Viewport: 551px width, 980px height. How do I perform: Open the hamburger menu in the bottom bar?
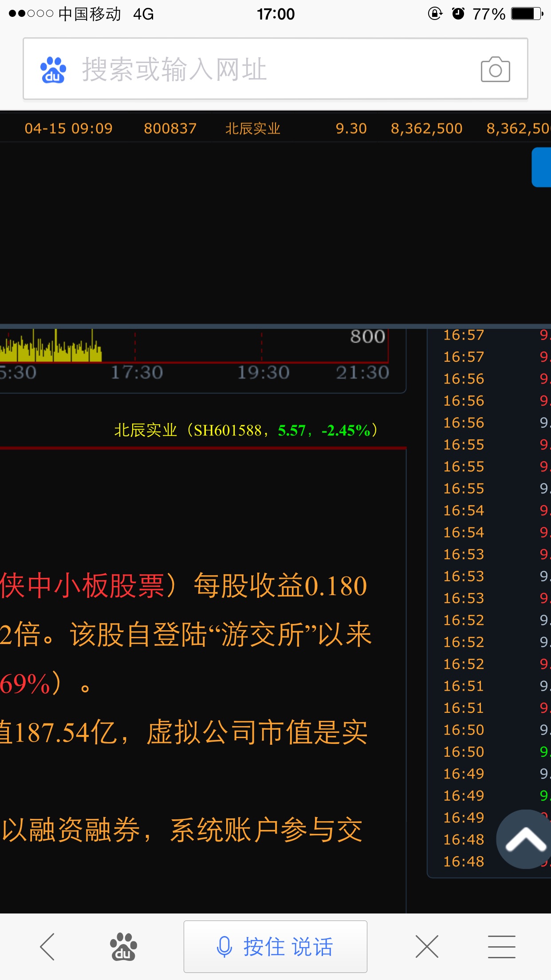(x=501, y=946)
